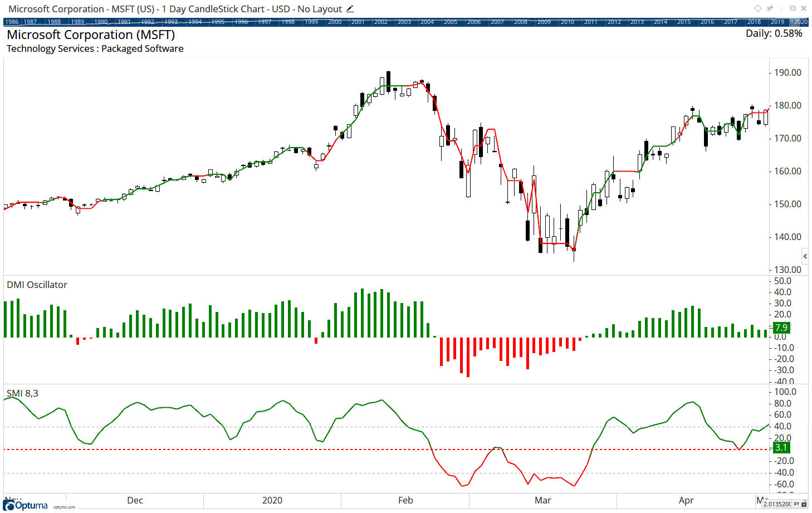The height and width of the screenshot is (513, 812).
Task: Click the 160.00 price axis label
Action: pos(787,171)
